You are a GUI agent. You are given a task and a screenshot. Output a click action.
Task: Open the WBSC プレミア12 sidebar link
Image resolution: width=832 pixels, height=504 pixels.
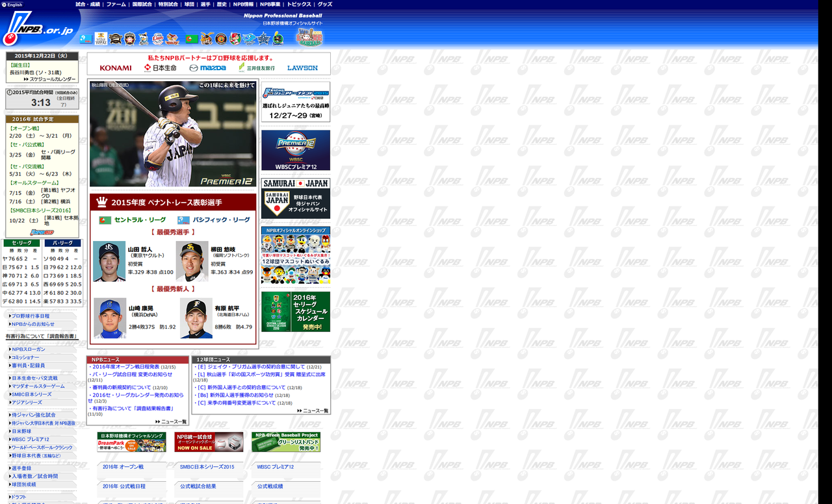click(x=30, y=439)
